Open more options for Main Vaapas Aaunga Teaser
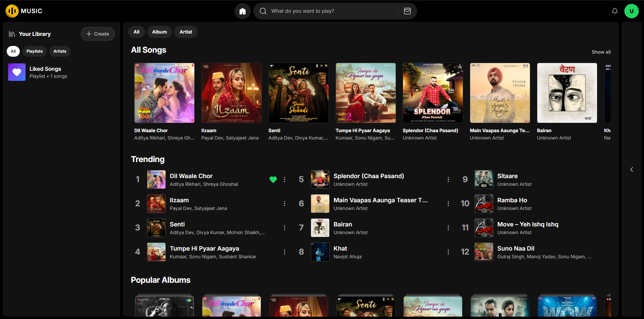 (448, 204)
